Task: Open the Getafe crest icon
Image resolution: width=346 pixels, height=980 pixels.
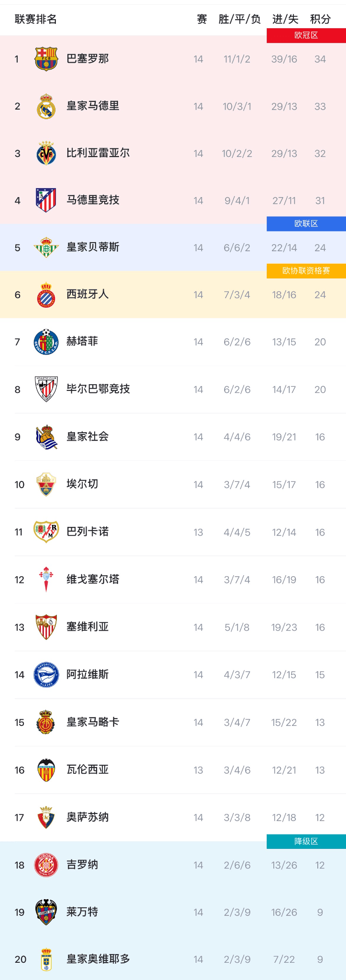Action: [x=46, y=342]
